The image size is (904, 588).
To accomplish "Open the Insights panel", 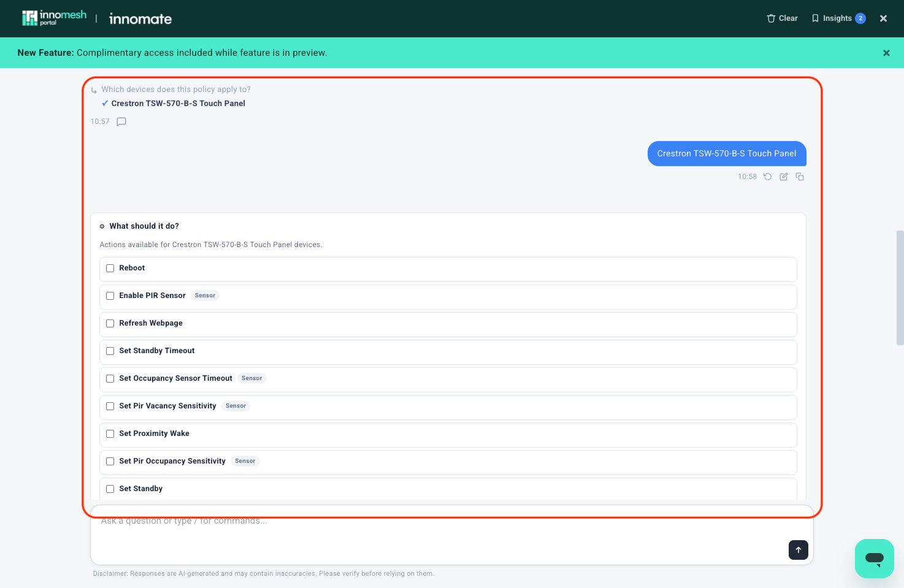I will tap(838, 18).
